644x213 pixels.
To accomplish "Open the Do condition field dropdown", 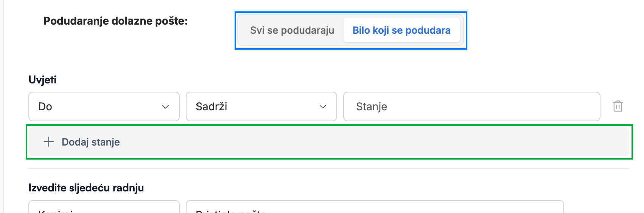I will [104, 106].
